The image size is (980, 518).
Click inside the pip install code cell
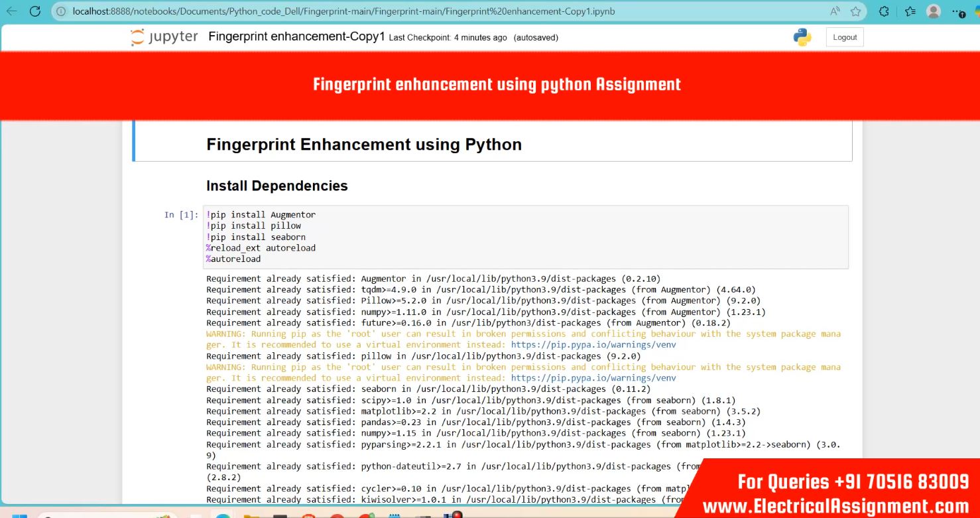pyautogui.click(x=524, y=237)
